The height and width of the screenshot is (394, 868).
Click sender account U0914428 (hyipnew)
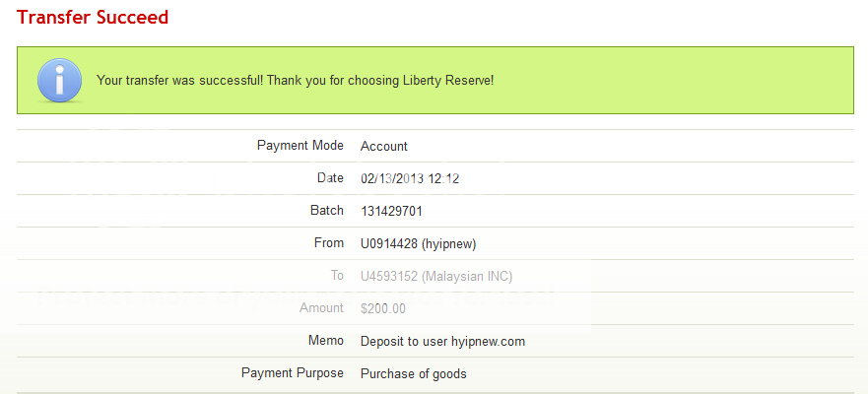tap(418, 244)
